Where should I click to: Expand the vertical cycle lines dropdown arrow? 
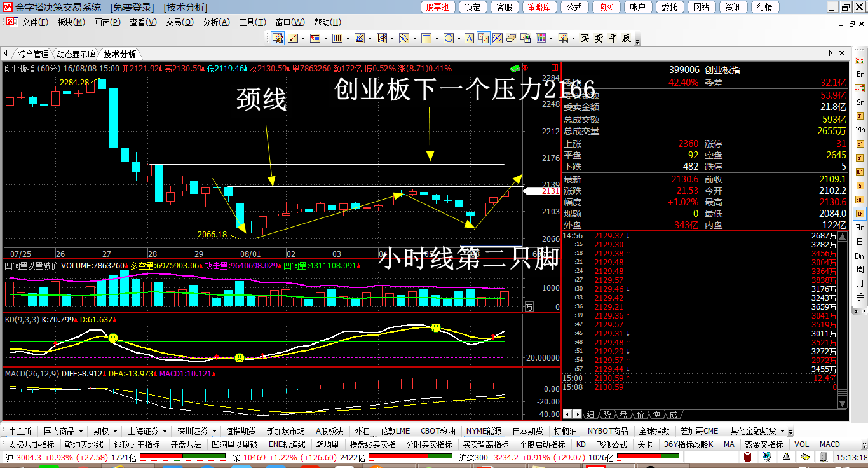(348, 38)
